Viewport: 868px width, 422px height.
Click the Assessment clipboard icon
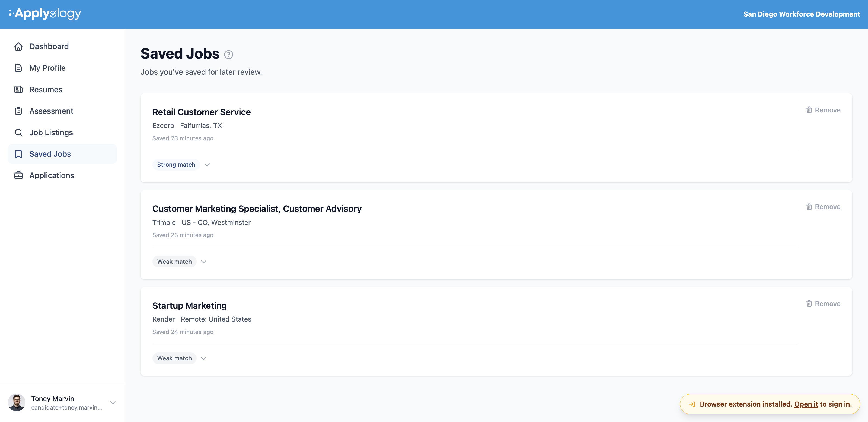tap(18, 111)
